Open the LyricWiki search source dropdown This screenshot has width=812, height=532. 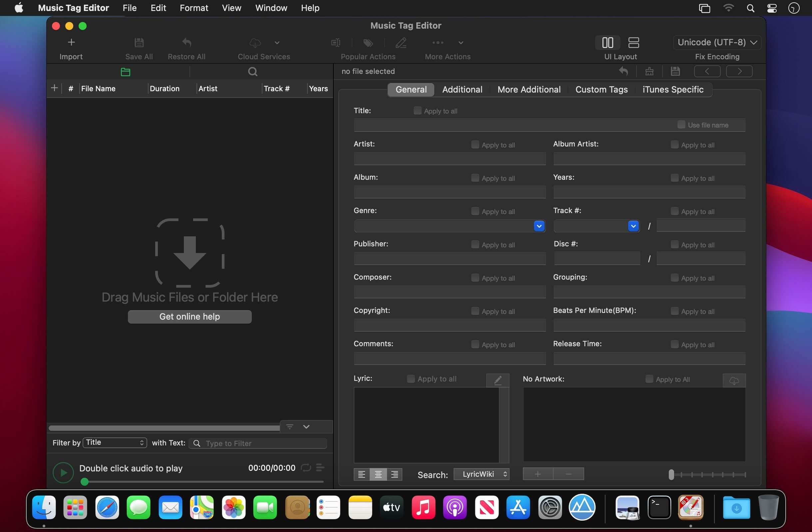coord(481,474)
